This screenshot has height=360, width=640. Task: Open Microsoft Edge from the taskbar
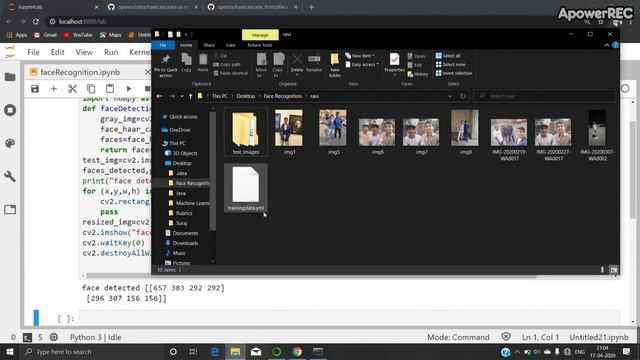215,352
